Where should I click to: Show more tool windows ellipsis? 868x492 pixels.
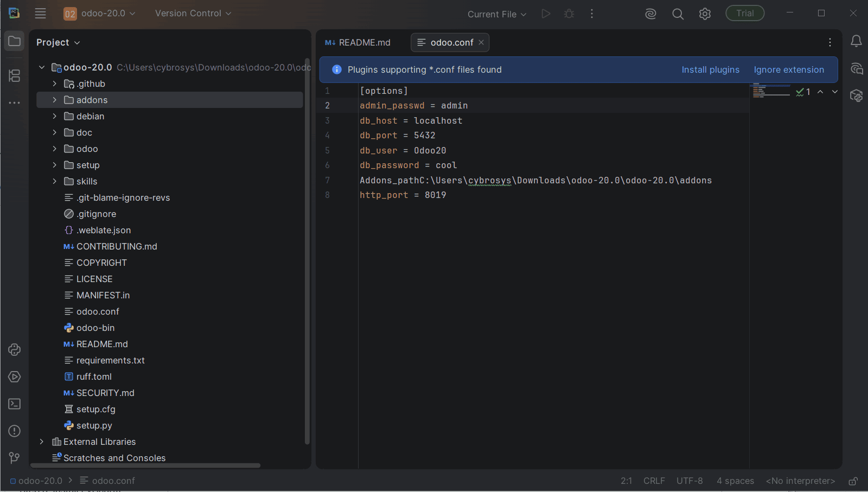[x=15, y=103]
